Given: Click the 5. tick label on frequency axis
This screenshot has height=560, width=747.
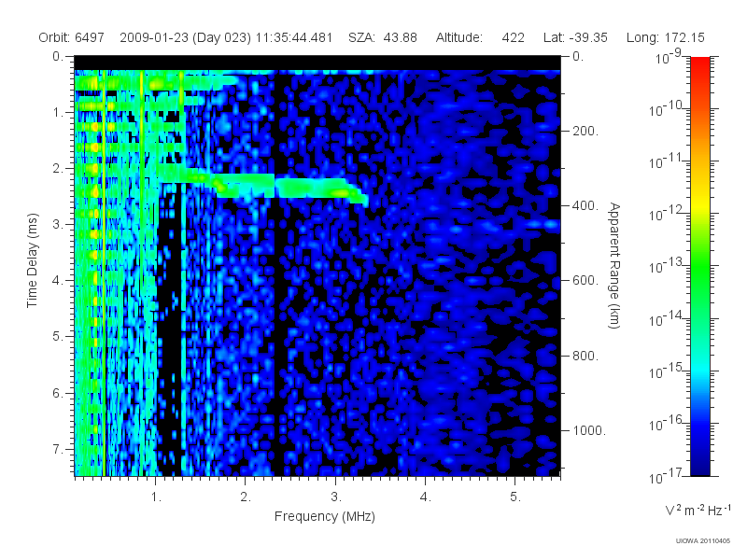Looking at the screenshot, I should tap(515, 497).
